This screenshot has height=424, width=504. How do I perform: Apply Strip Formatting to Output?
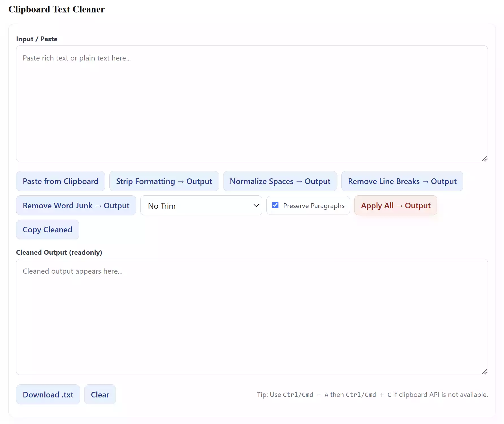(x=164, y=181)
